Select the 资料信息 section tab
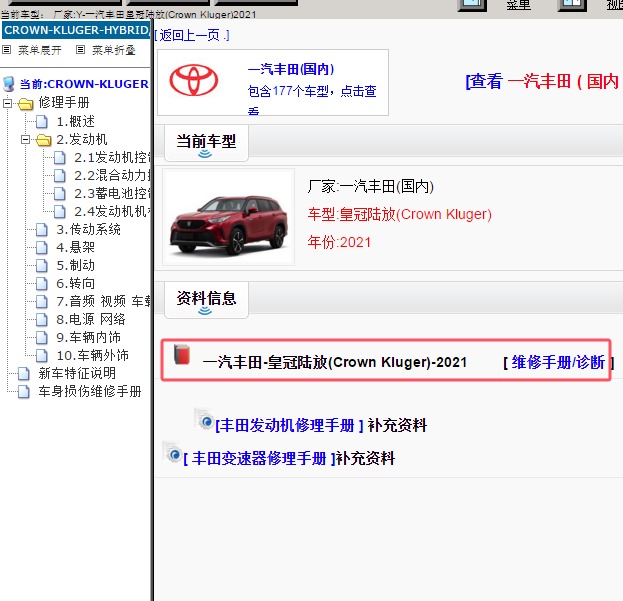 (206, 300)
